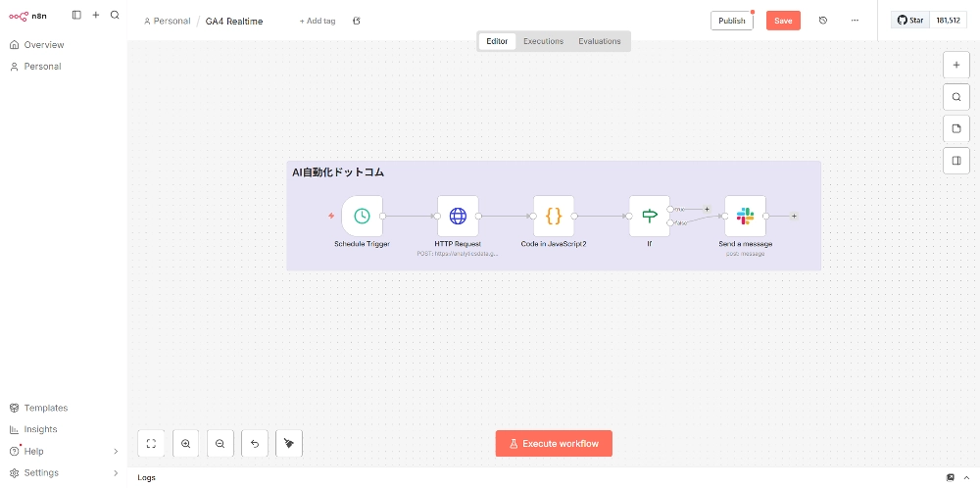Select the HTTP Request globe node
The width and height of the screenshot is (980, 488).
[458, 216]
